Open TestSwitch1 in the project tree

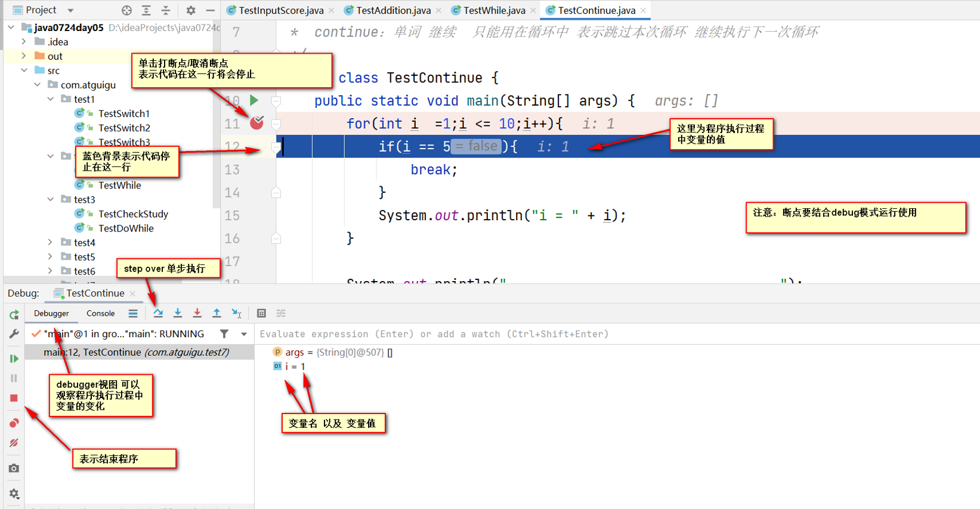coord(124,113)
